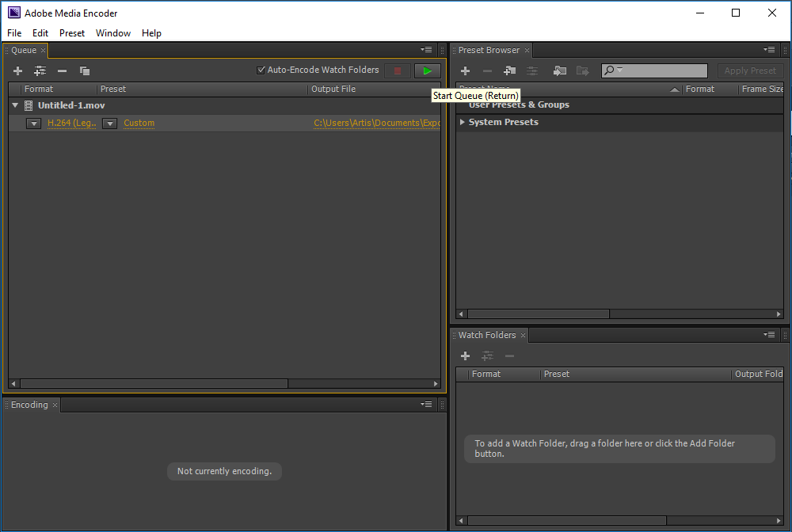
Task: Open format dropdown next to H.264
Action: coord(34,123)
